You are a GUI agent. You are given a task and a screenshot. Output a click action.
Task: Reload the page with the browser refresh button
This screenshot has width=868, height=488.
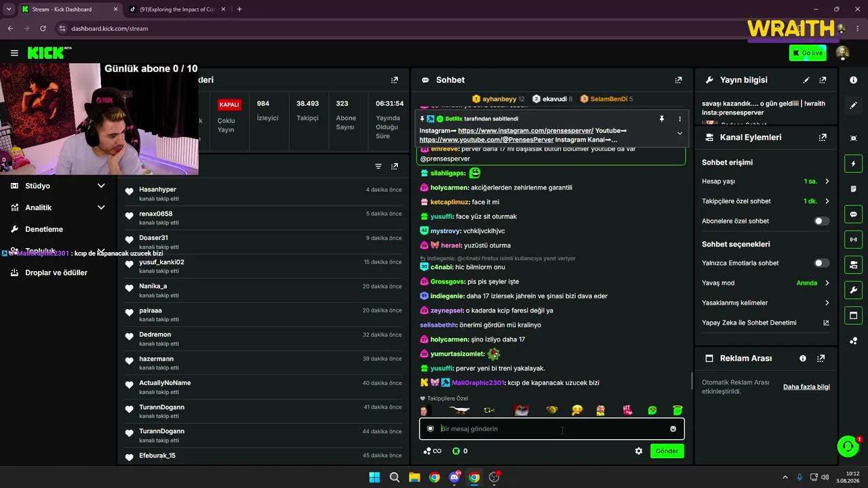click(x=43, y=28)
